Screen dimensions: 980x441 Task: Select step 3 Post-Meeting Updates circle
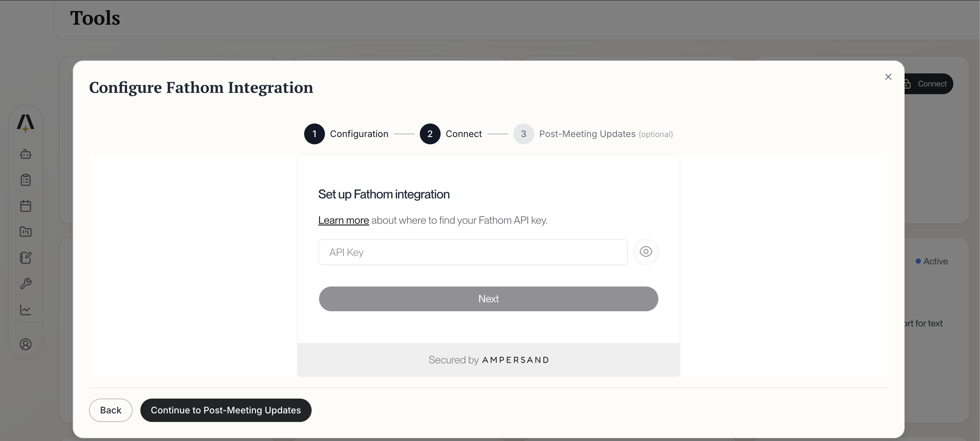click(x=523, y=133)
